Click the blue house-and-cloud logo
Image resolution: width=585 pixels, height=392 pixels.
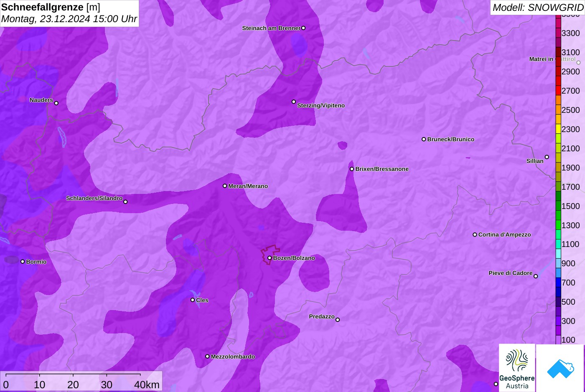point(560,368)
